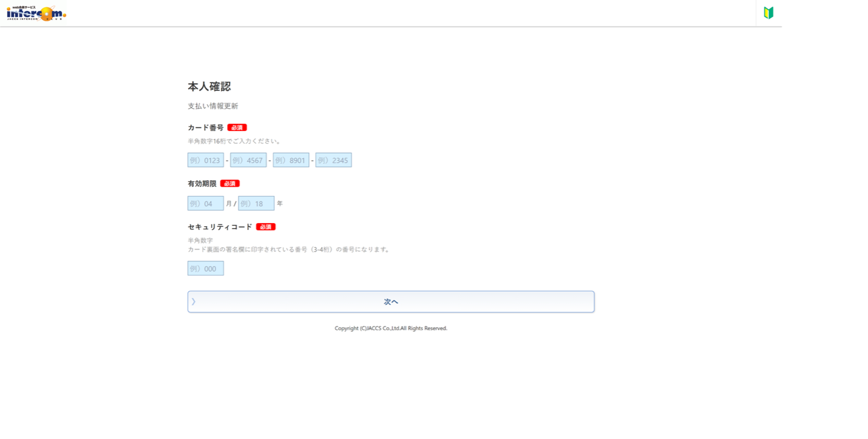Click the 必須 badge beside カード番号
The image size is (868, 439).
(x=237, y=127)
